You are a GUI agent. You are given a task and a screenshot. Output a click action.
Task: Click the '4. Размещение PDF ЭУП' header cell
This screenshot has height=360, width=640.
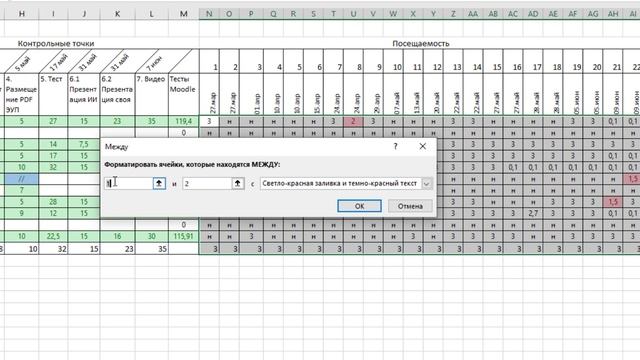click(22, 94)
